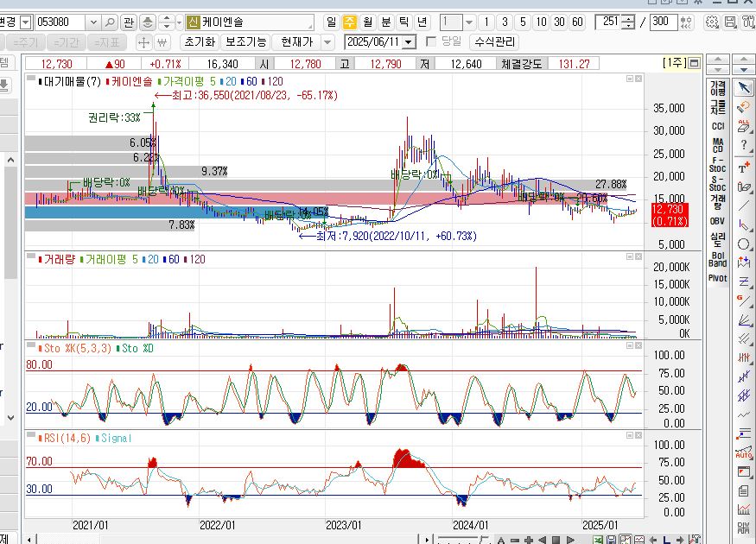The image size is (756, 544).
Task: Click the left panel vertical scrollbar
Action: pos(10,289)
